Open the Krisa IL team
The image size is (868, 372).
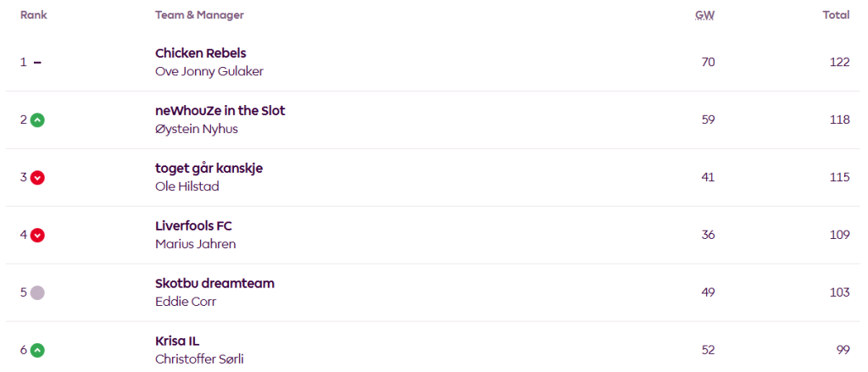point(177,341)
